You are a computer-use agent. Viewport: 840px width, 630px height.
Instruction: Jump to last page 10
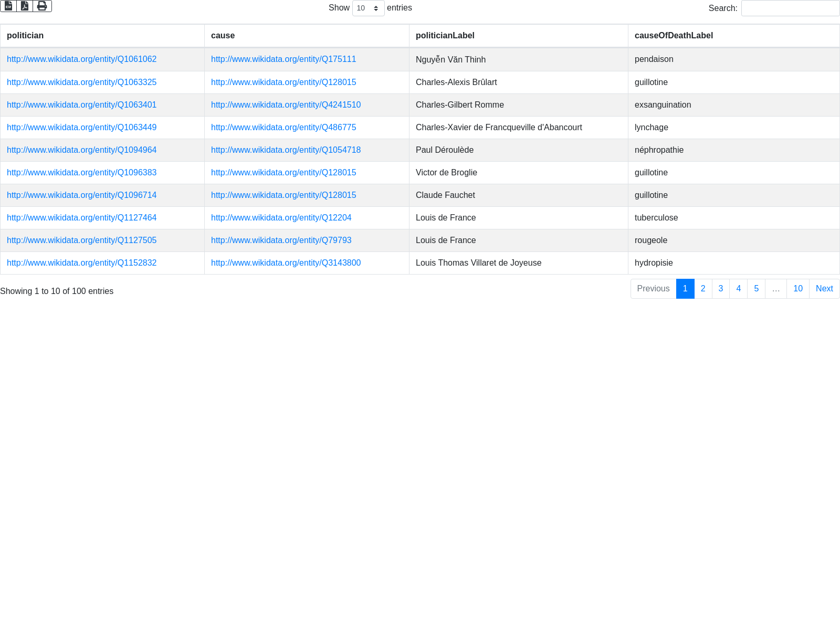798,289
